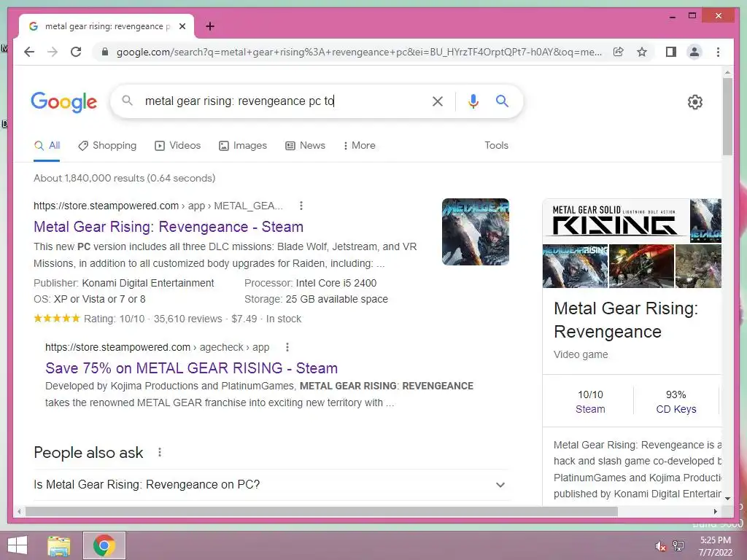Open Save 75% on METAL GEAR RISING link
This screenshot has width=747, height=560.
(192, 368)
